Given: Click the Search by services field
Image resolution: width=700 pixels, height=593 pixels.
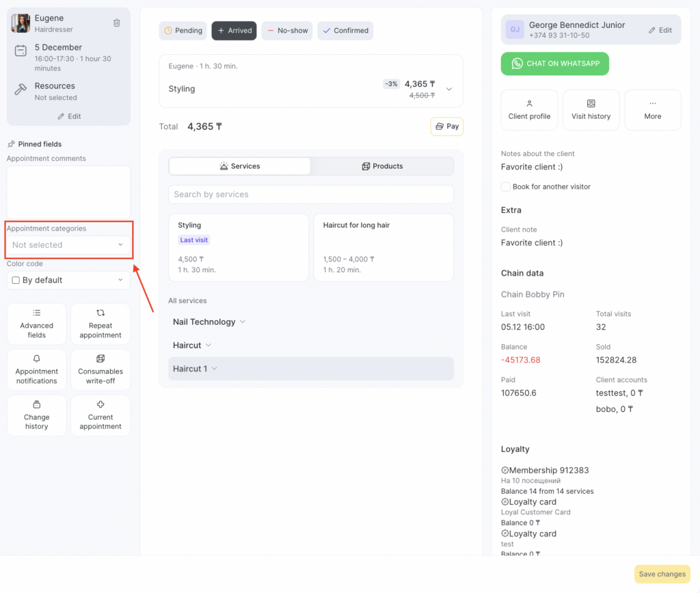Looking at the screenshot, I should tap(310, 194).
